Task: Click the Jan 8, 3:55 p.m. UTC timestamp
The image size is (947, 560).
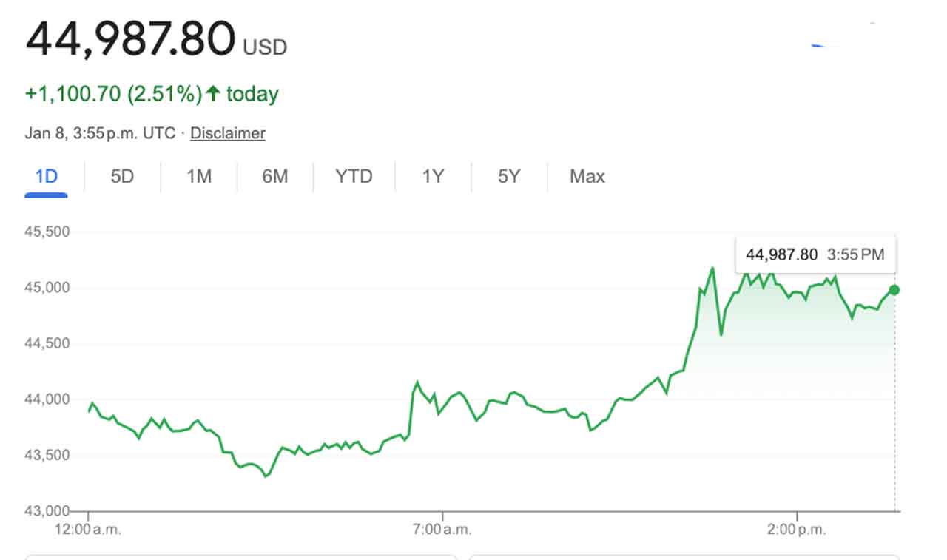Action: (x=100, y=133)
